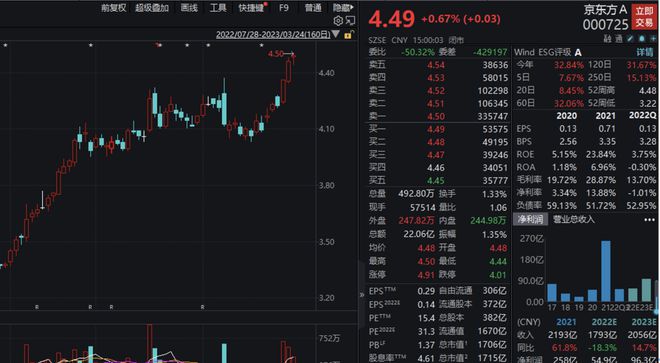Open the three-dot menu of profit chart
660x363 pixels.
(x=649, y=220)
